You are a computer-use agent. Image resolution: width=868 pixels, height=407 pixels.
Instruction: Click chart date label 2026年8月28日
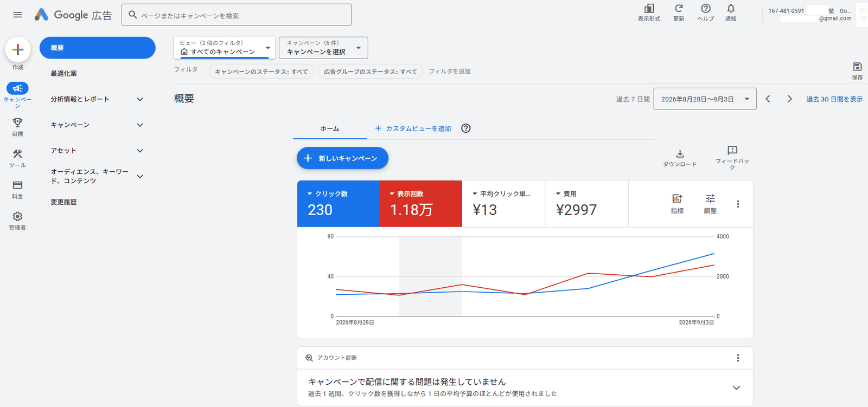click(x=355, y=322)
